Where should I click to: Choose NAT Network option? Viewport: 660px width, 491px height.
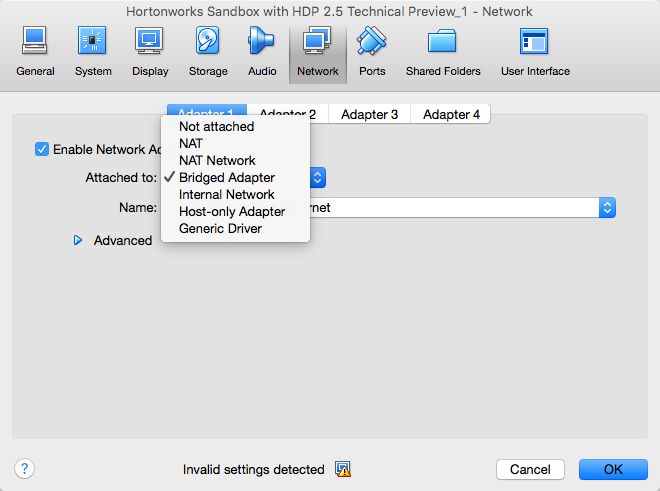tap(235, 160)
